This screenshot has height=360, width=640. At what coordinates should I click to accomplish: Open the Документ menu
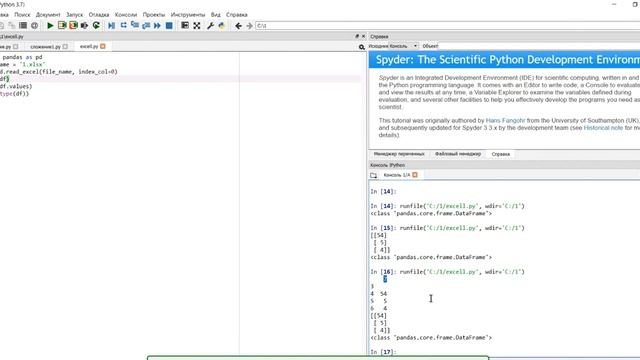48,15
